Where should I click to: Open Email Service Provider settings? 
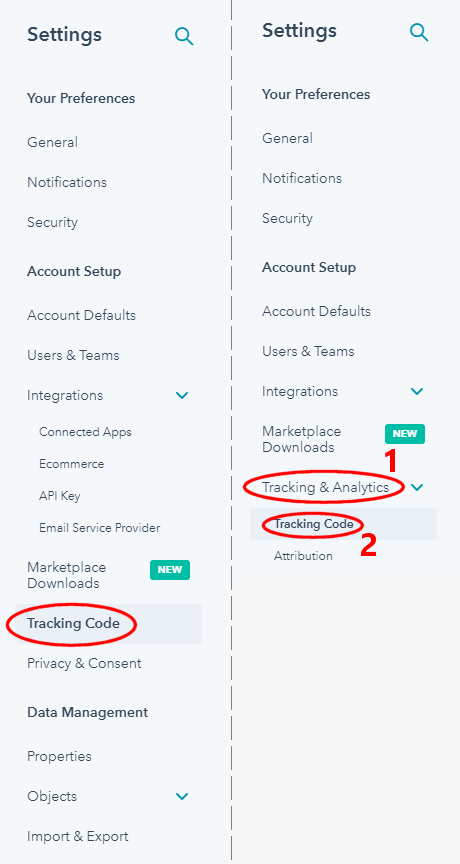click(x=100, y=528)
